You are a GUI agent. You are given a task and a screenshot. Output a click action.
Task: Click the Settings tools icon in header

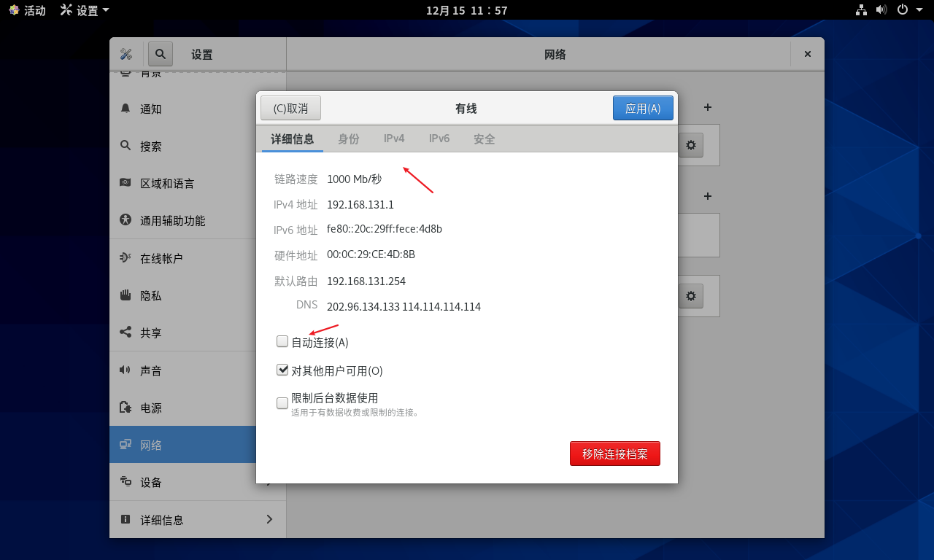[126, 54]
